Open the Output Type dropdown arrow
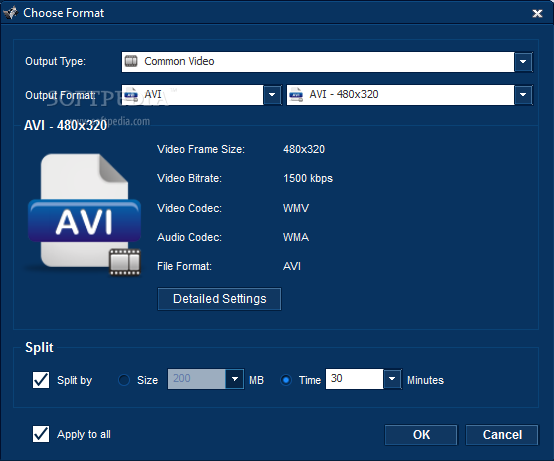Screen dimensions: 554x461 click(523, 62)
